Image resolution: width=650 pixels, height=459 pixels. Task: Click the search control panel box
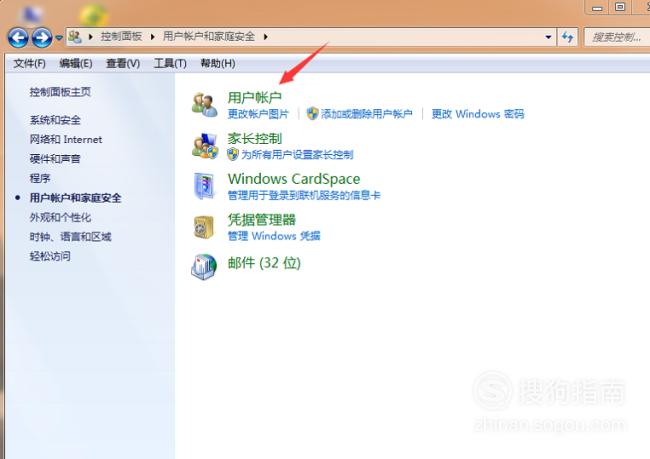tap(617, 37)
